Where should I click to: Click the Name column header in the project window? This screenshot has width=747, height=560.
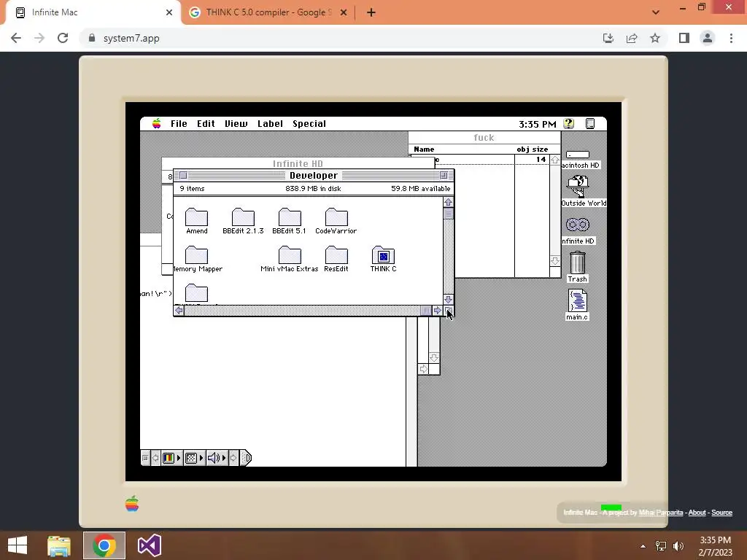(x=424, y=149)
